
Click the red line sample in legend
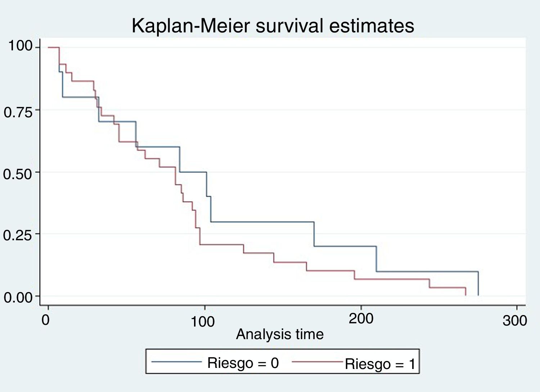click(x=317, y=361)
